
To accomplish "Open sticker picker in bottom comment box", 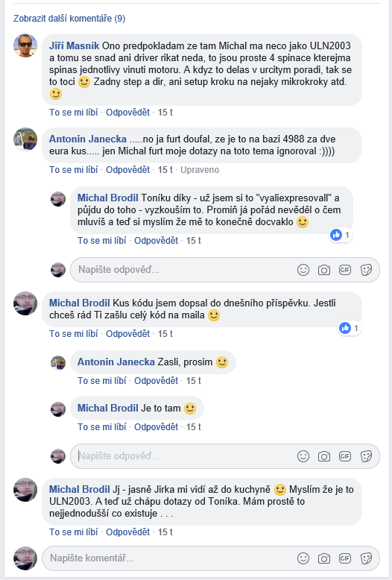I will coord(366,558).
